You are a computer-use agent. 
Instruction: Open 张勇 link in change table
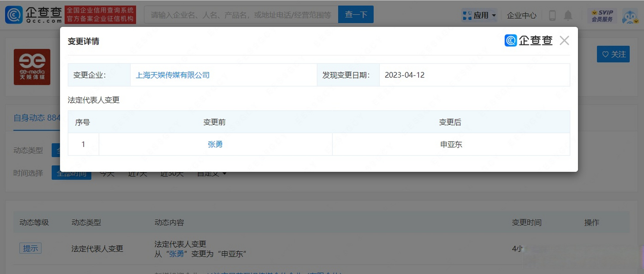pyautogui.click(x=215, y=144)
